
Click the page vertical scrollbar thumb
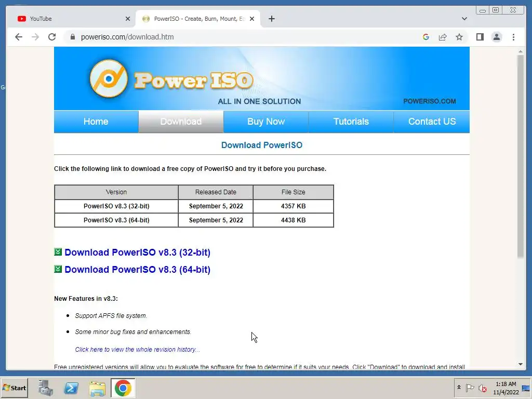[x=521, y=156]
